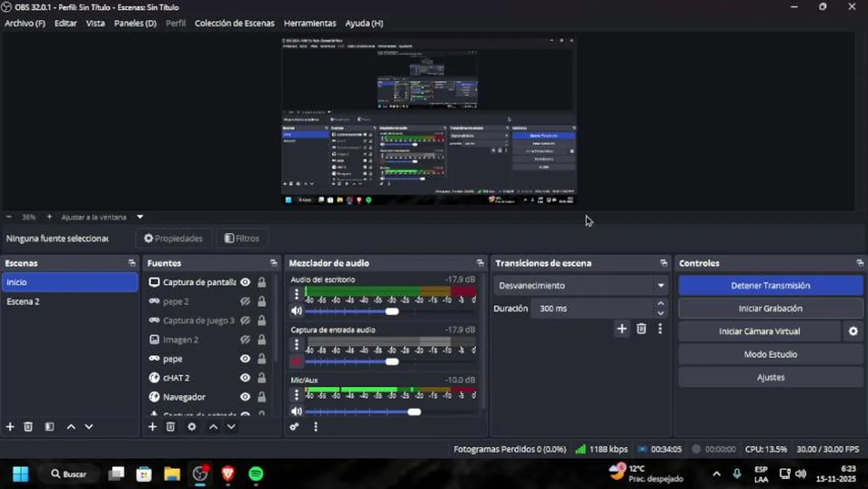Open Archivo menu
This screenshot has width=868, height=489.
[25, 23]
